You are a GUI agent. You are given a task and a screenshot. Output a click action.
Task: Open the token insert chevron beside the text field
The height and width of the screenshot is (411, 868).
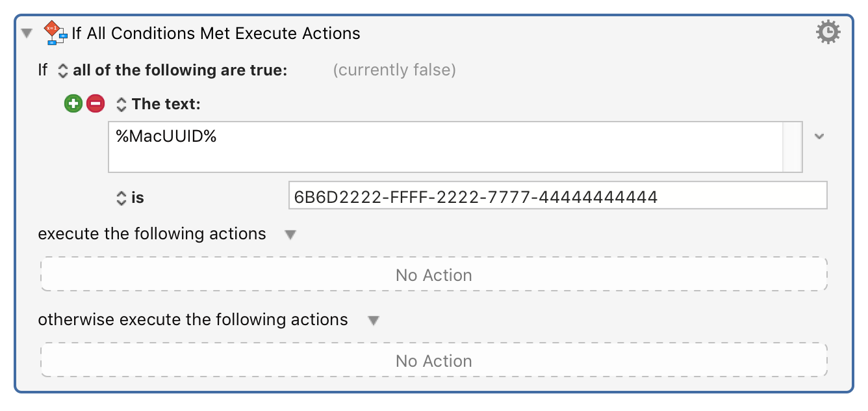click(819, 137)
